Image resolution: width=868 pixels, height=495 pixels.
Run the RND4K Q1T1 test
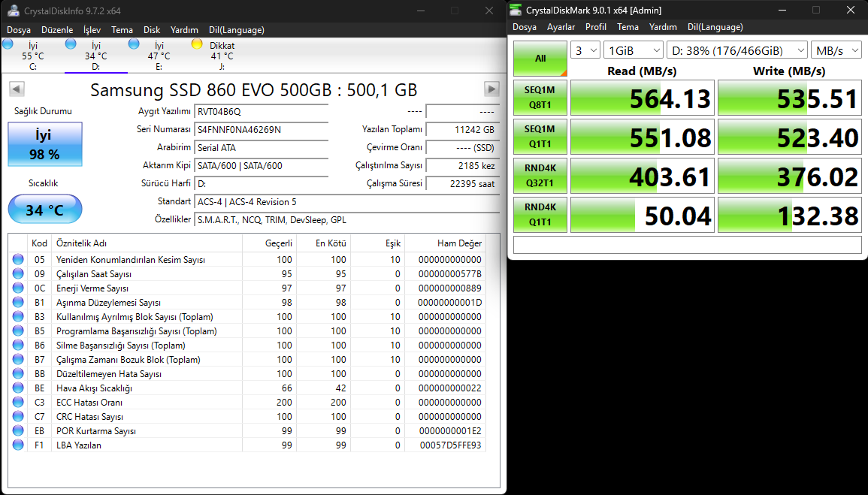coord(540,215)
